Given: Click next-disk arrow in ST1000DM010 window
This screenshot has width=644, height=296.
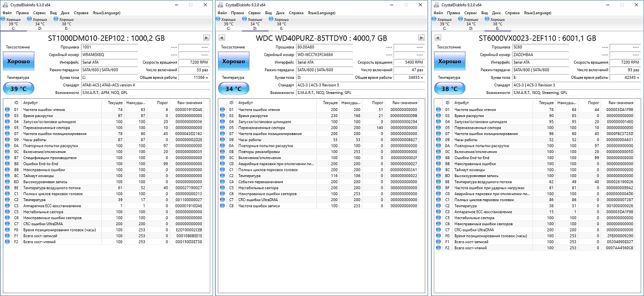Looking at the screenshot, I should 206,38.
